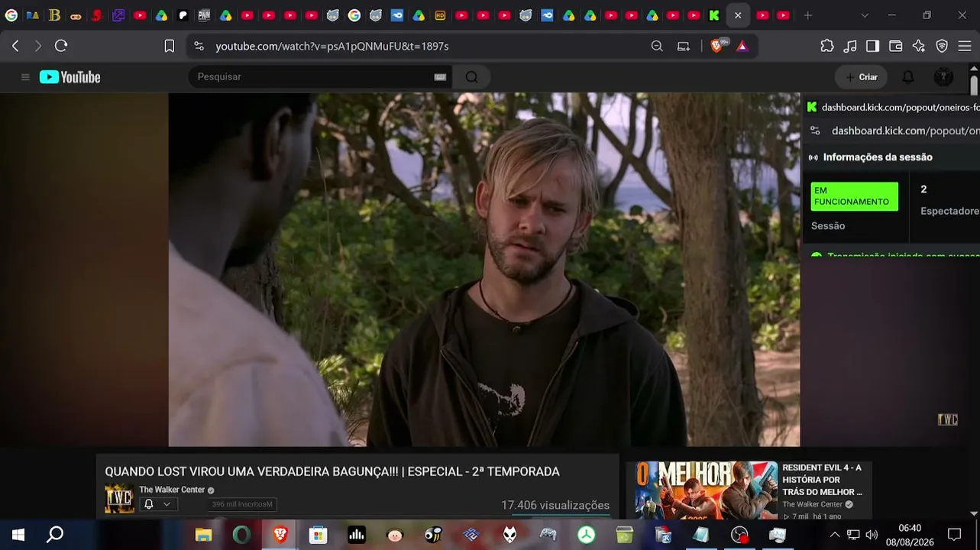Open the browser extensions puzzle icon
Viewport: 980px width, 550px height.
coord(827,46)
